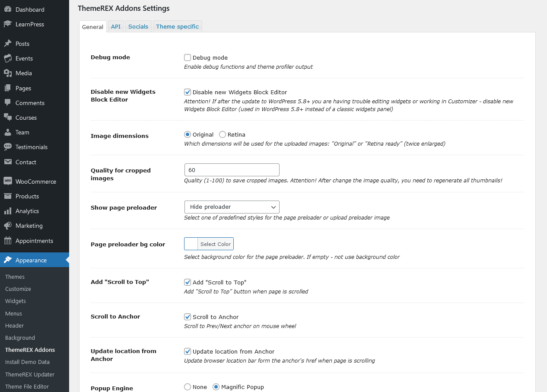This screenshot has width=547, height=392.
Task: Go to Install Demo Data
Action: 27,362
